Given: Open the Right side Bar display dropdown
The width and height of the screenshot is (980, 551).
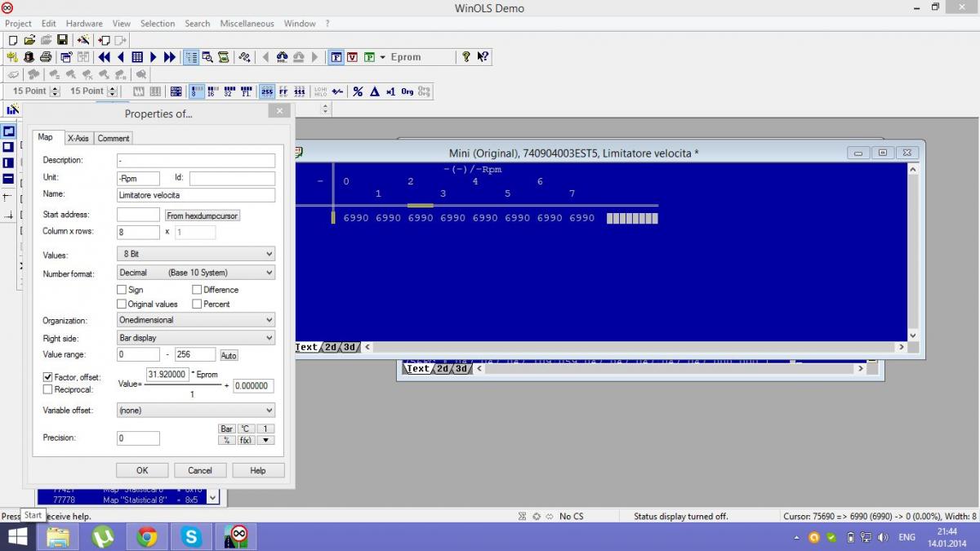Looking at the screenshot, I should (x=196, y=338).
